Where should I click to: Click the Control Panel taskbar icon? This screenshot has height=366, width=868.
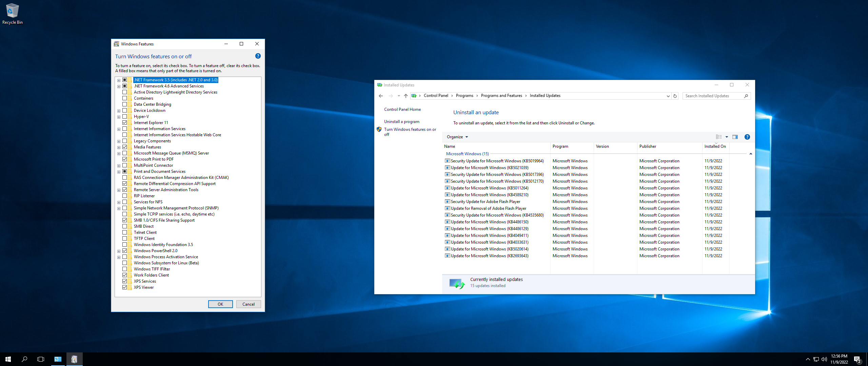tap(58, 359)
